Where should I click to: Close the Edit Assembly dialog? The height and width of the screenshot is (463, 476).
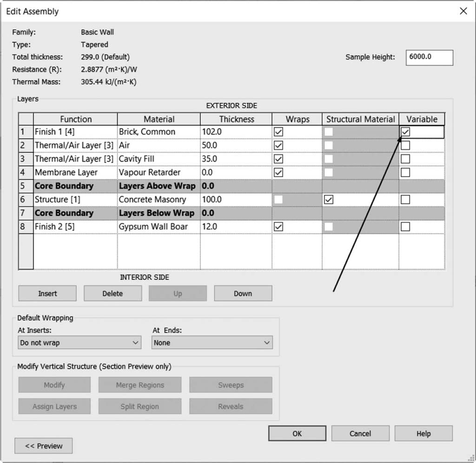(463, 11)
